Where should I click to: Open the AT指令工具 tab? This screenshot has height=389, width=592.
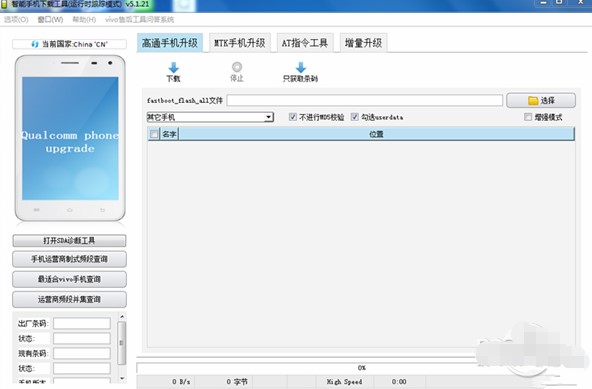(305, 43)
